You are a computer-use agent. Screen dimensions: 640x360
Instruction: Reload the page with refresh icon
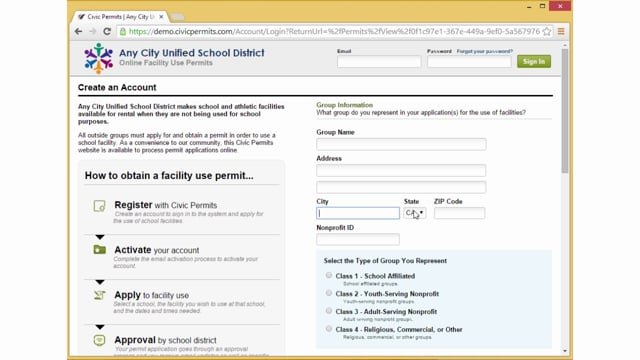[107, 31]
